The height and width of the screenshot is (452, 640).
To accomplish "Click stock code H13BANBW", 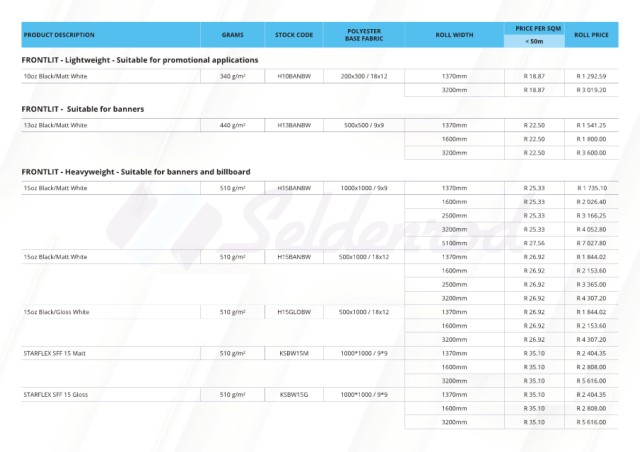I will pos(294,125).
